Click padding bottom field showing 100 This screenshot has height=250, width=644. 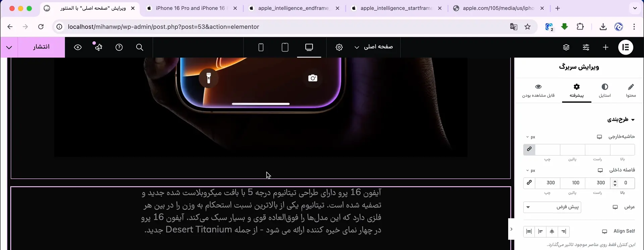point(573,183)
